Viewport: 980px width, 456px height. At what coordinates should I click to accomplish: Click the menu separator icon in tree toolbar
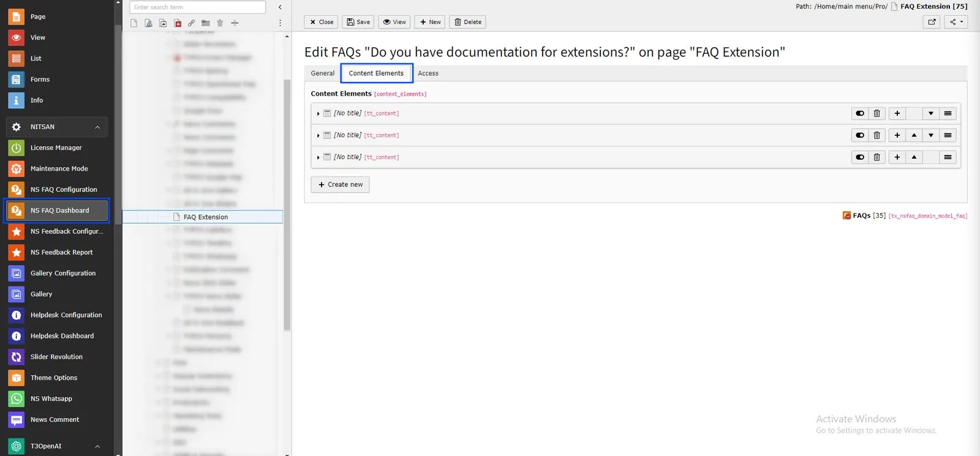[x=235, y=23]
